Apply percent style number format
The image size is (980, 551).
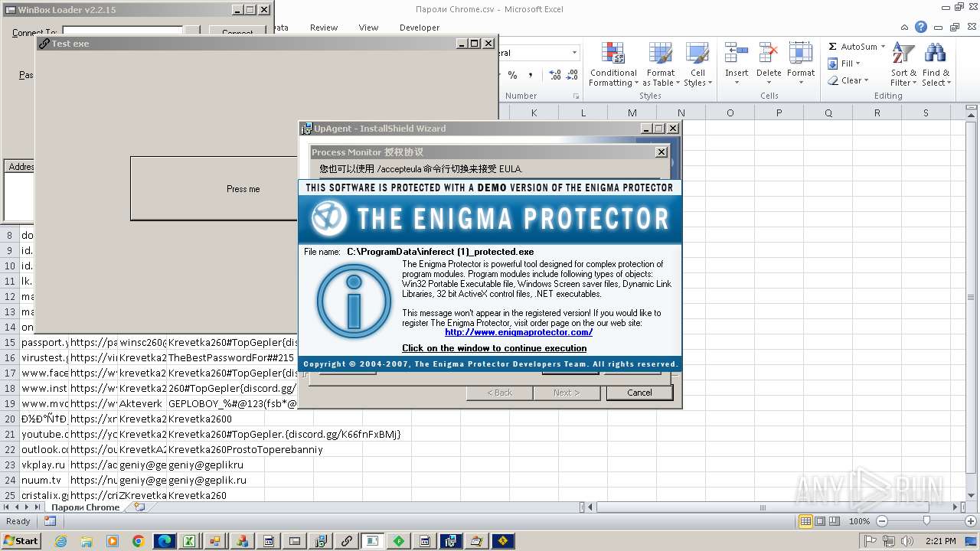click(x=512, y=75)
